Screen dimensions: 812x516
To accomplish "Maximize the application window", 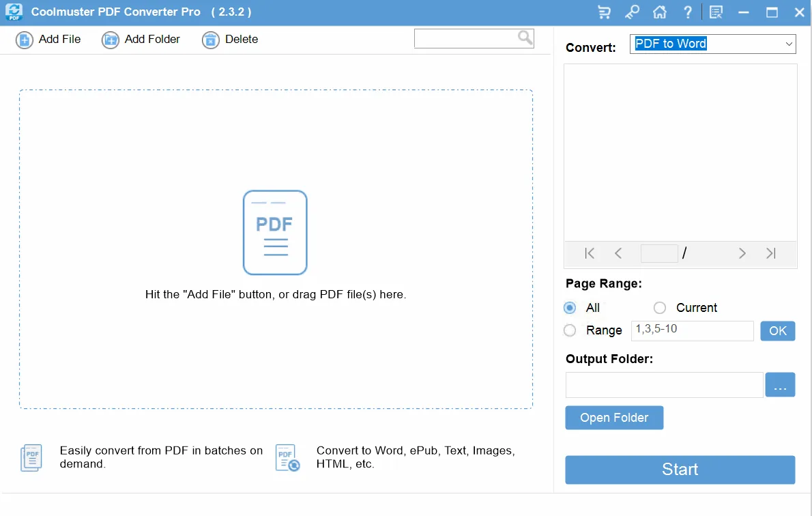I will 772,12.
